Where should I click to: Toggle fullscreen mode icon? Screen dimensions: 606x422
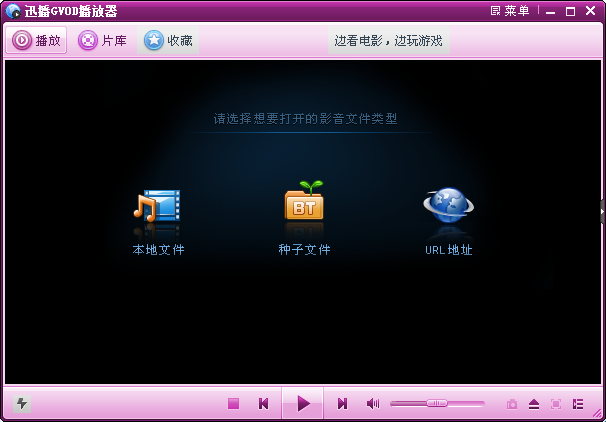click(556, 404)
